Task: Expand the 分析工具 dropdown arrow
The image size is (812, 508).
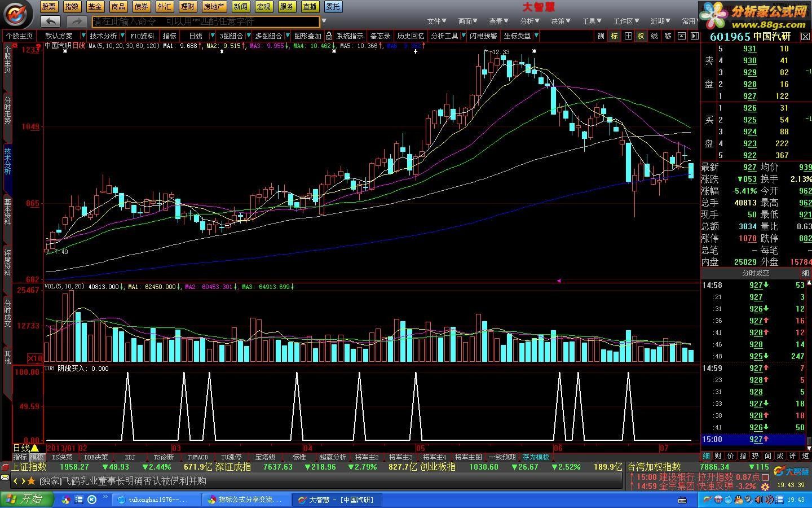Action: pos(464,36)
